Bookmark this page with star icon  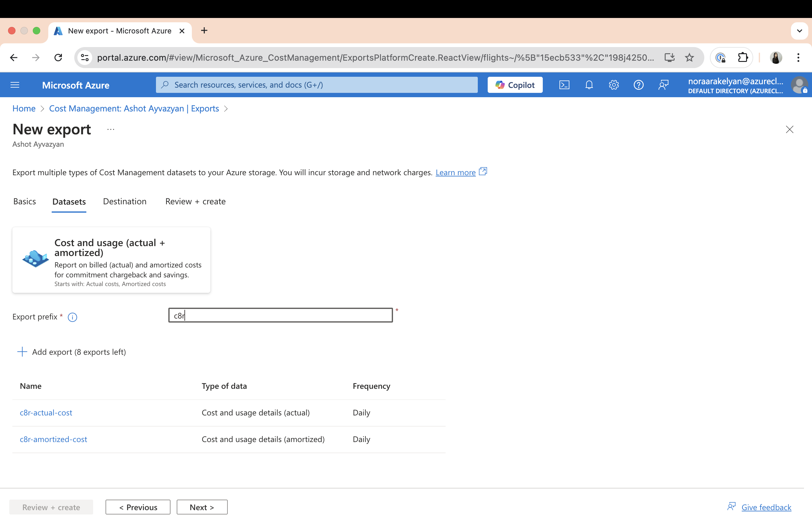689,58
